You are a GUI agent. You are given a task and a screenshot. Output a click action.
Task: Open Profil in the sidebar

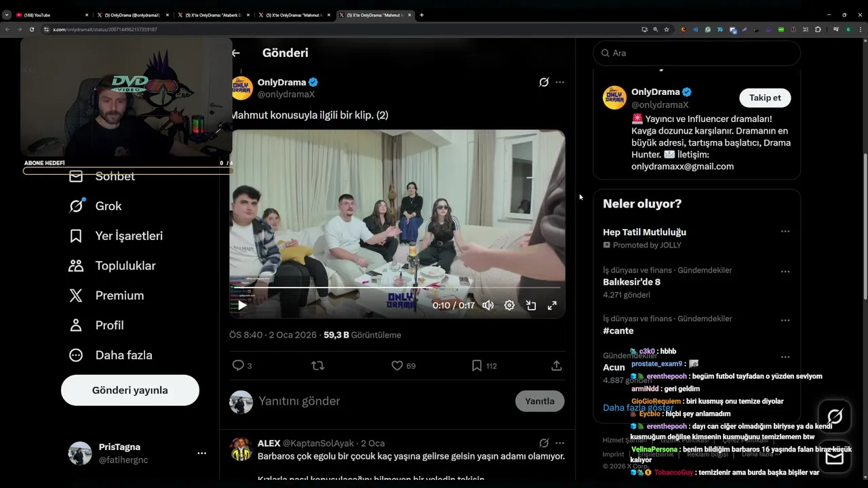tap(96, 325)
